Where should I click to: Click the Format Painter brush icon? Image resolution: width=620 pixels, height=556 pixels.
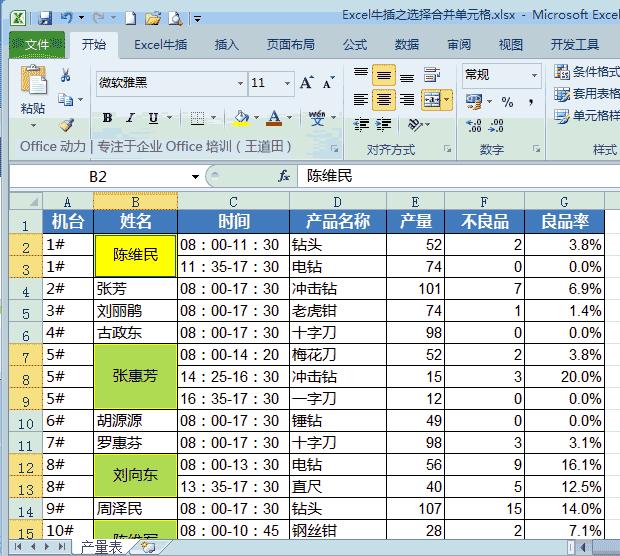pos(67,125)
